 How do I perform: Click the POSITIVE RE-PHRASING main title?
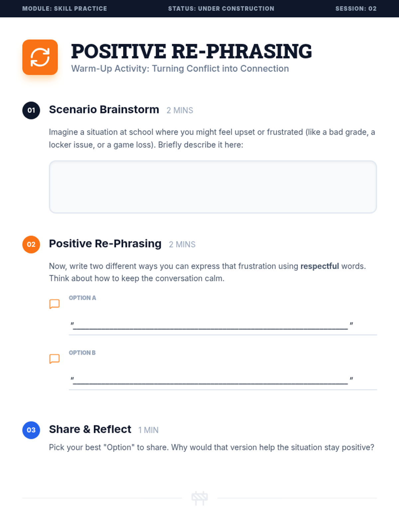(x=192, y=51)
